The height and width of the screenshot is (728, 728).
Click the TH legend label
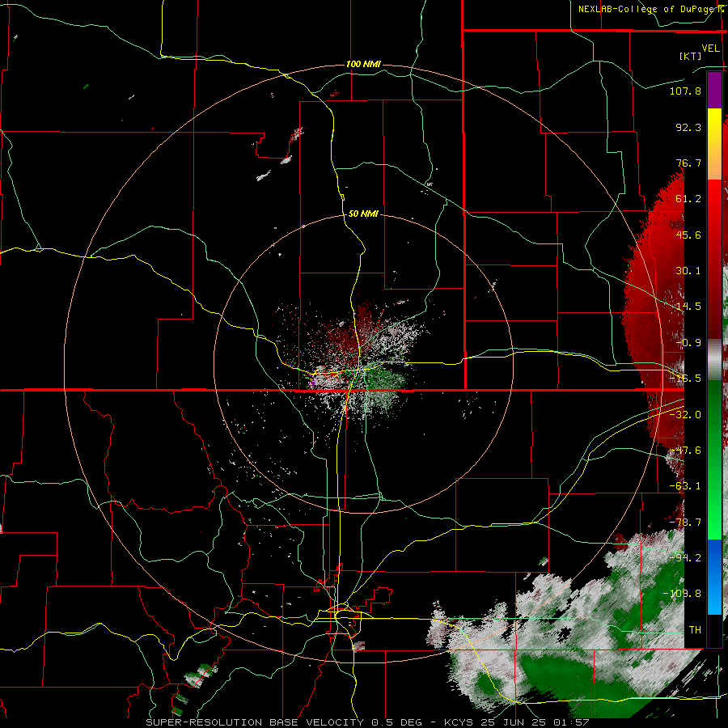(695, 630)
